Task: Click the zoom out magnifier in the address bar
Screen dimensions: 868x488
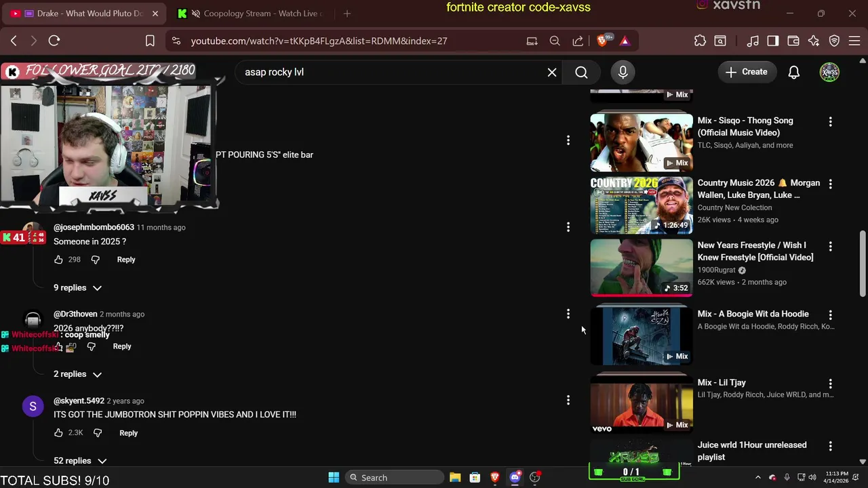Action: [x=555, y=41]
